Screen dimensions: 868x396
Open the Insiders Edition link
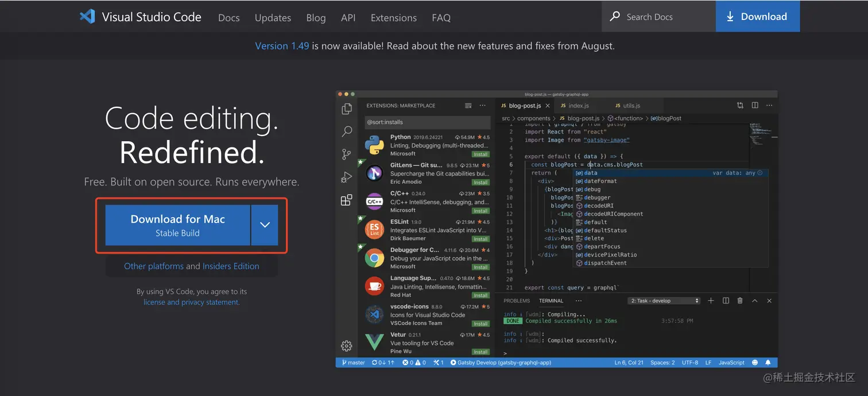pos(231,266)
